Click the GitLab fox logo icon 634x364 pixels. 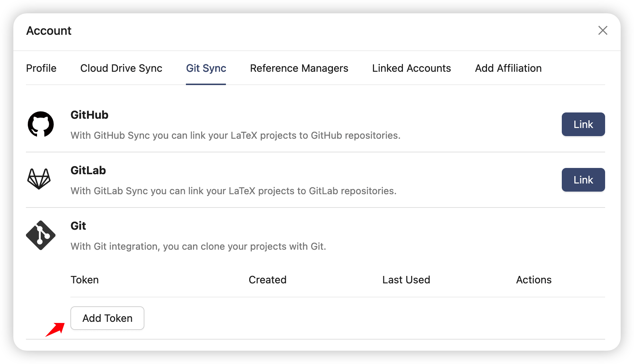tap(39, 179)
